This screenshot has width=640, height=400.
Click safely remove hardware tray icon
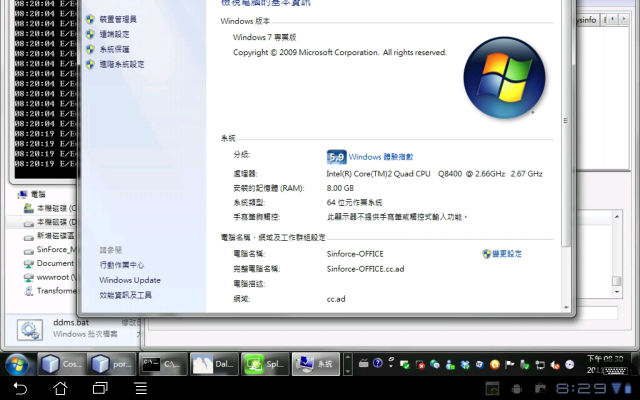[524, 364]
